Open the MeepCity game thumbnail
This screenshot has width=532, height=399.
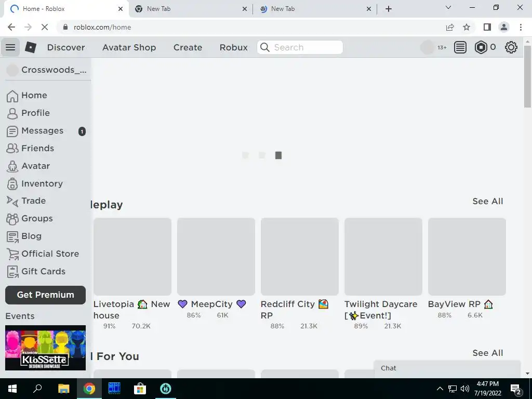click(216, 257)
